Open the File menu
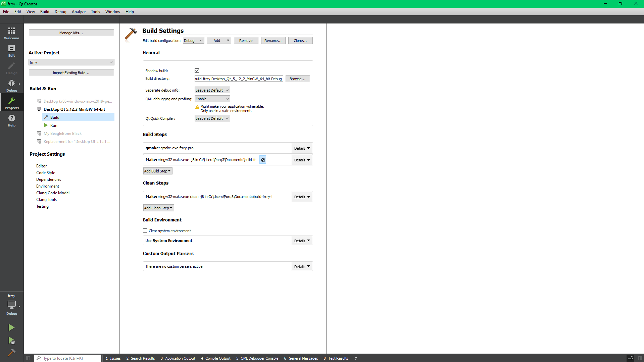 pos(6,12)
